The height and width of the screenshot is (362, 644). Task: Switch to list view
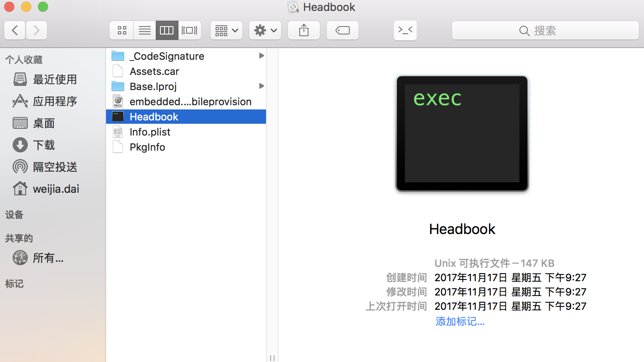click(x=144, y=30)
